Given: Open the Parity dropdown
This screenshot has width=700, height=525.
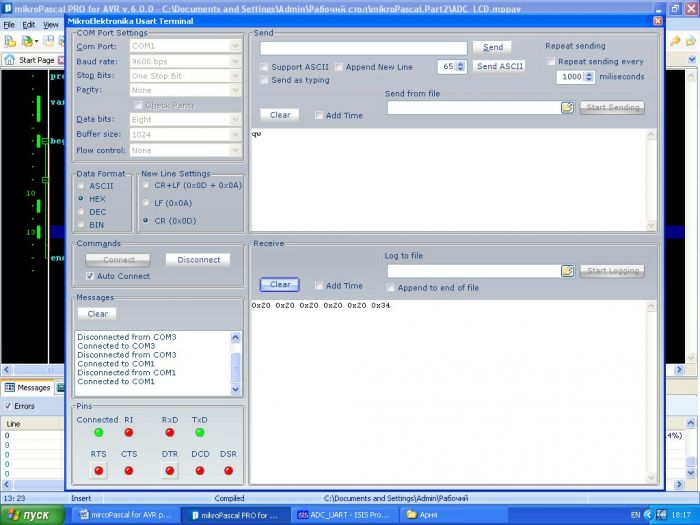Looking at the screenshot, I should (235, 90).
